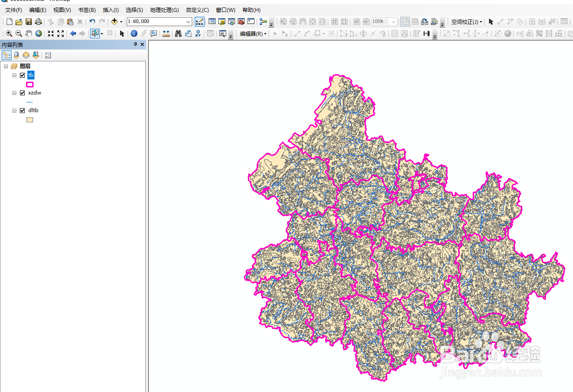Screen dimensions: 573x392
Task: Open the 文件(F) menu
Action: coord(14,10)
